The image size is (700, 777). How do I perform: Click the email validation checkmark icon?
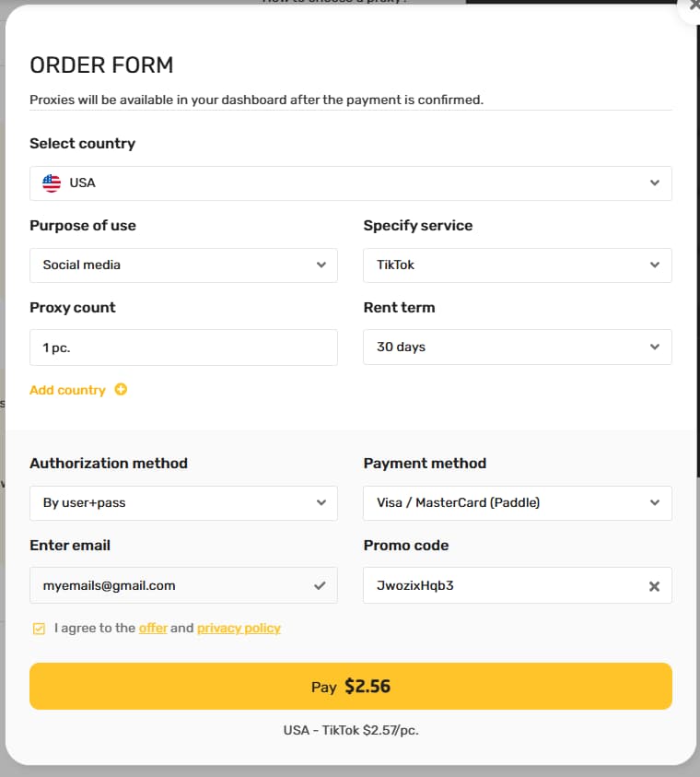[320, 585]
